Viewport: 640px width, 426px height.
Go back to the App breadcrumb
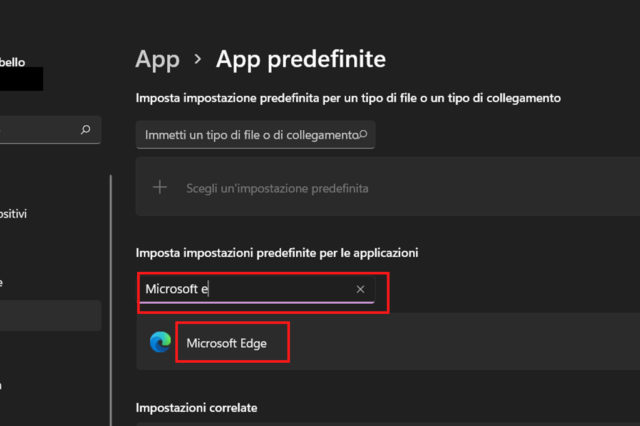click(157, 59)
